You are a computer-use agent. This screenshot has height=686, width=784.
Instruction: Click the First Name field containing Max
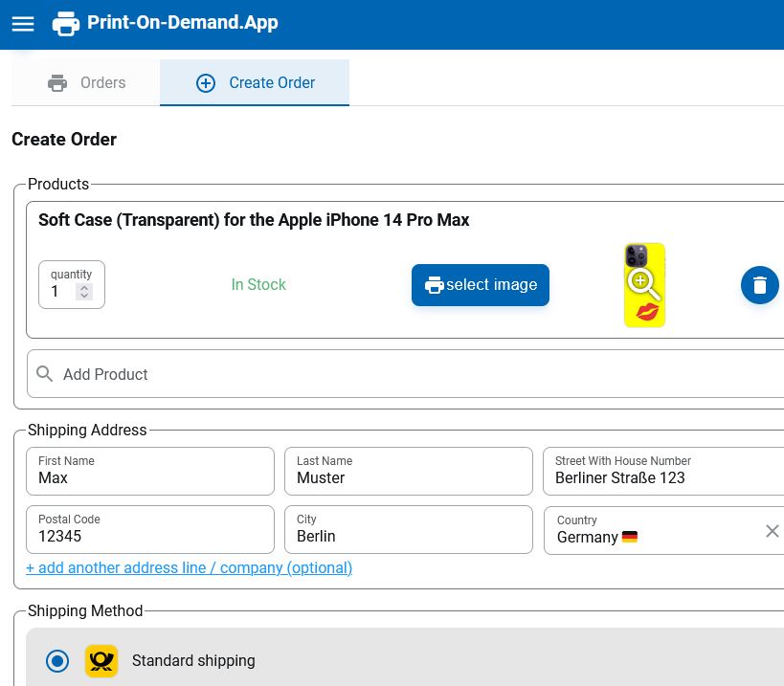tap(149, 472)
